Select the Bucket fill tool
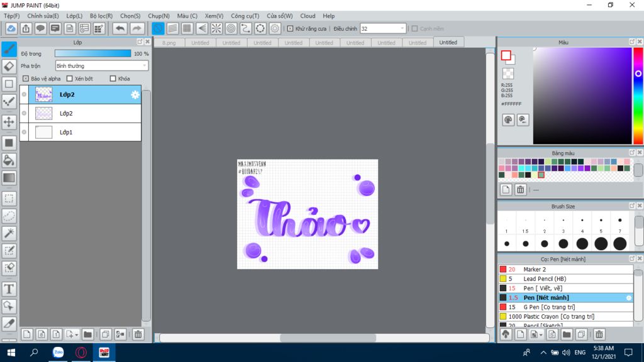This screenshot has height=362, width=644. pyautogui.click(x=9, y=160)
